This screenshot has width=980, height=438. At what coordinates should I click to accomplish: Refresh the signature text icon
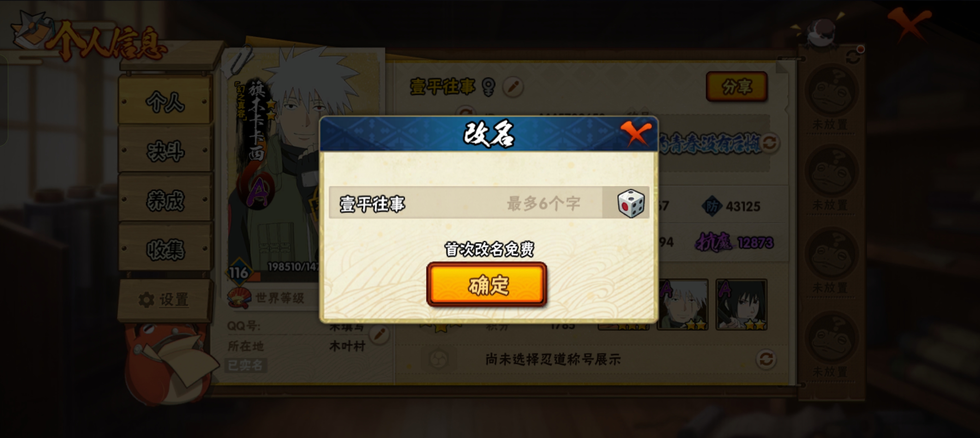tap(770, 143)
